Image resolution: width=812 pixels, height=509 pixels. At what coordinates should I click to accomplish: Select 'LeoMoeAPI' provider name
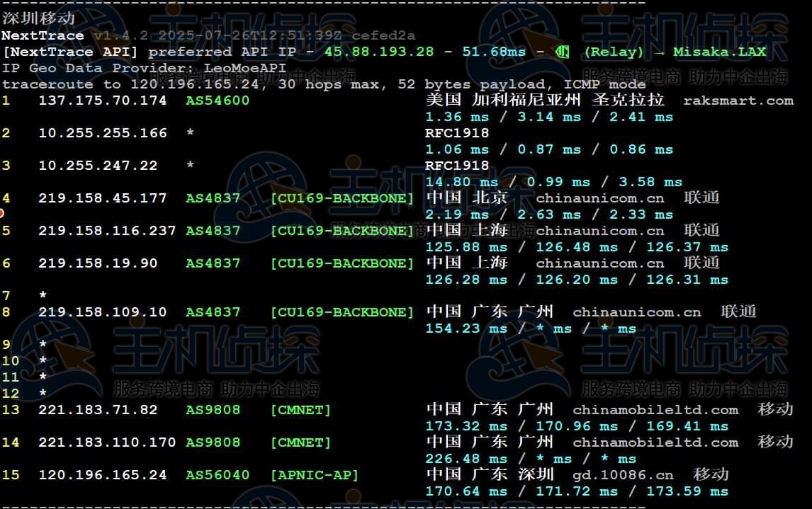[x=245, y=68]
